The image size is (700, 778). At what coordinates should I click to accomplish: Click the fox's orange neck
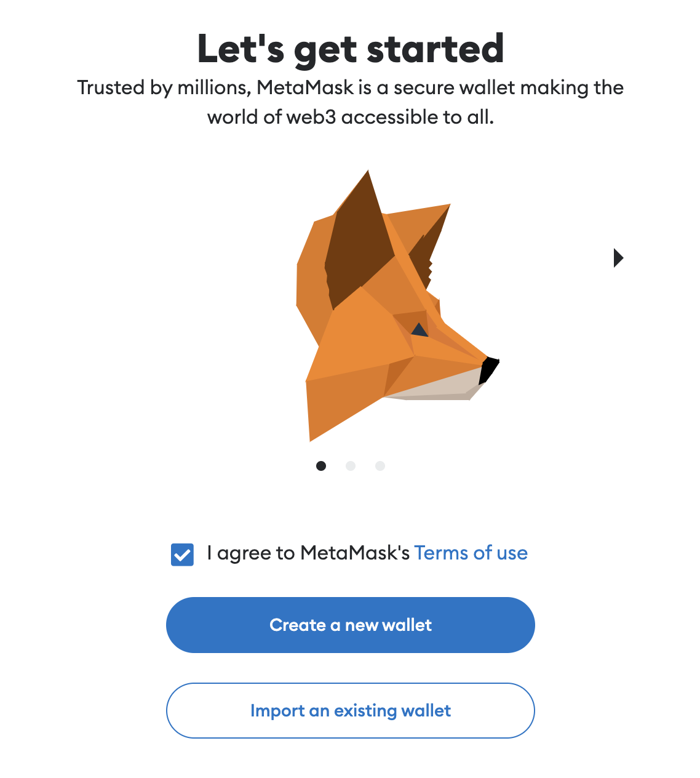coord(344,400)
